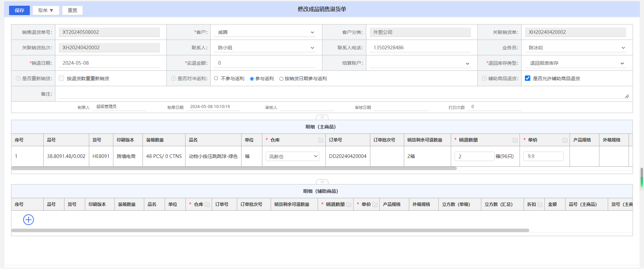
Task: Click the 关联销货批次 field
Action: [x=109, y=48]
